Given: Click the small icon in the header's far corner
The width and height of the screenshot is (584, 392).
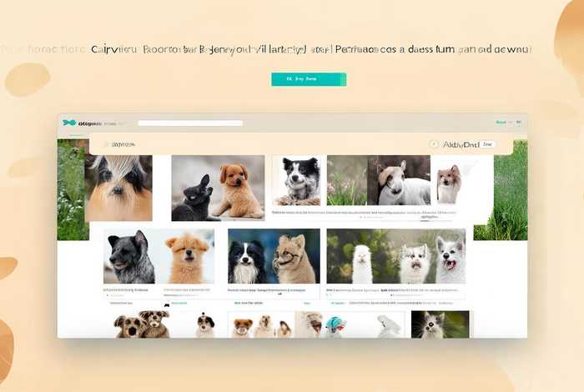Looking at the screenshot, I should 518,123.
